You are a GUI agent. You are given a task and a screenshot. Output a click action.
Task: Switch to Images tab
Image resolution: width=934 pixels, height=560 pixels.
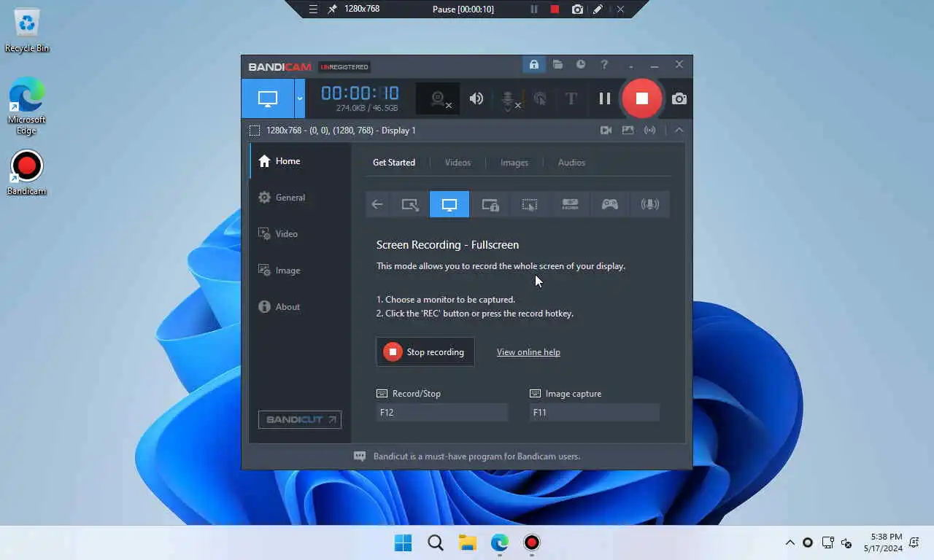pos(514,163)
